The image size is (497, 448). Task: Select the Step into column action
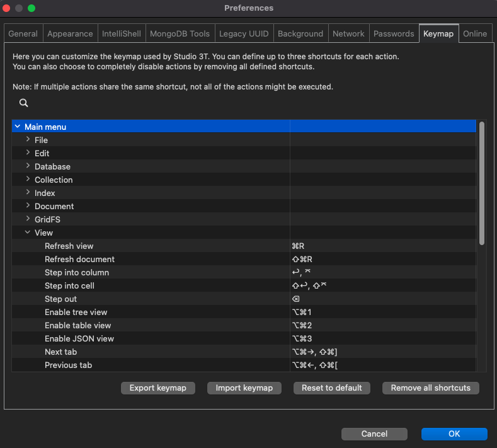[244, 272]
